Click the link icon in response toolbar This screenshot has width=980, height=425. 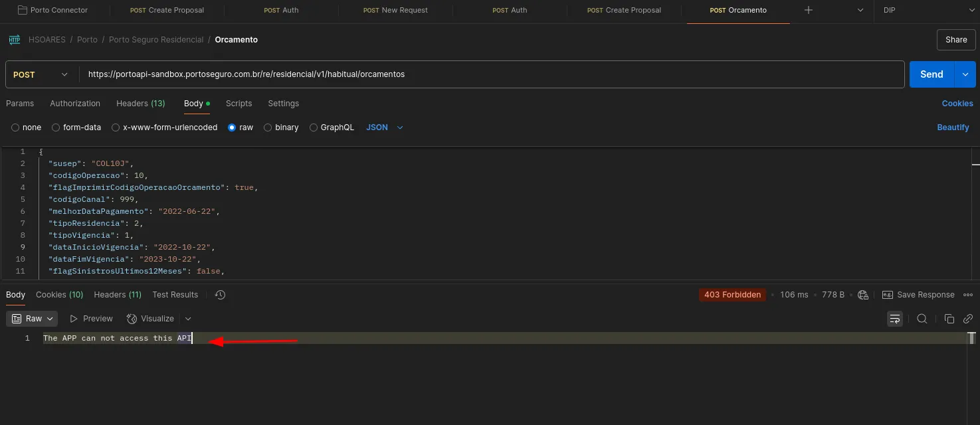coord(968,319)
